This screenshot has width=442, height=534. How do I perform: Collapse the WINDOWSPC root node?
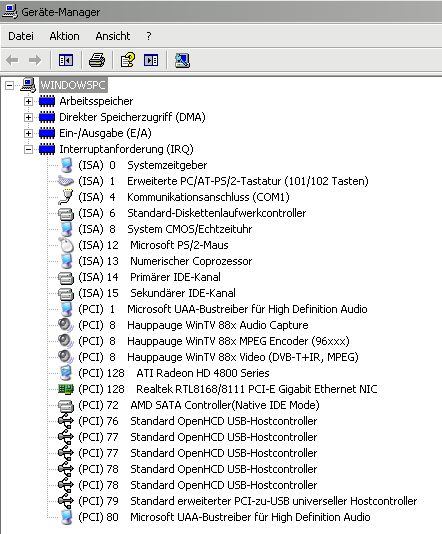(10, 85)
